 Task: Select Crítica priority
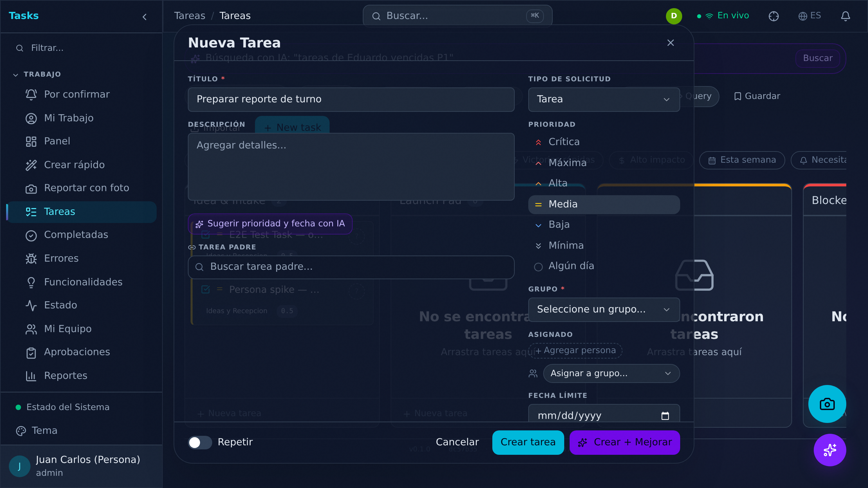[604, 142]
